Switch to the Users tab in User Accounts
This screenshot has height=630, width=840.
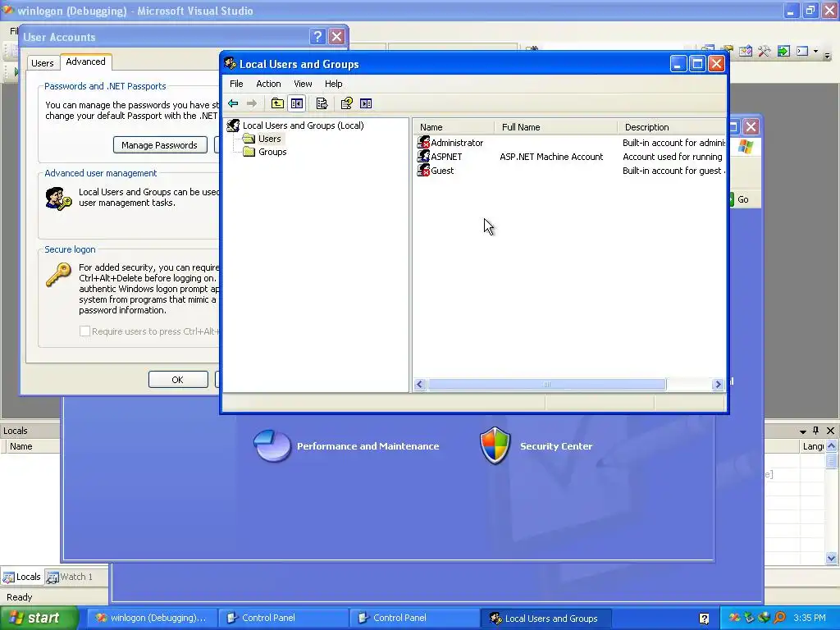coord(43,63)
